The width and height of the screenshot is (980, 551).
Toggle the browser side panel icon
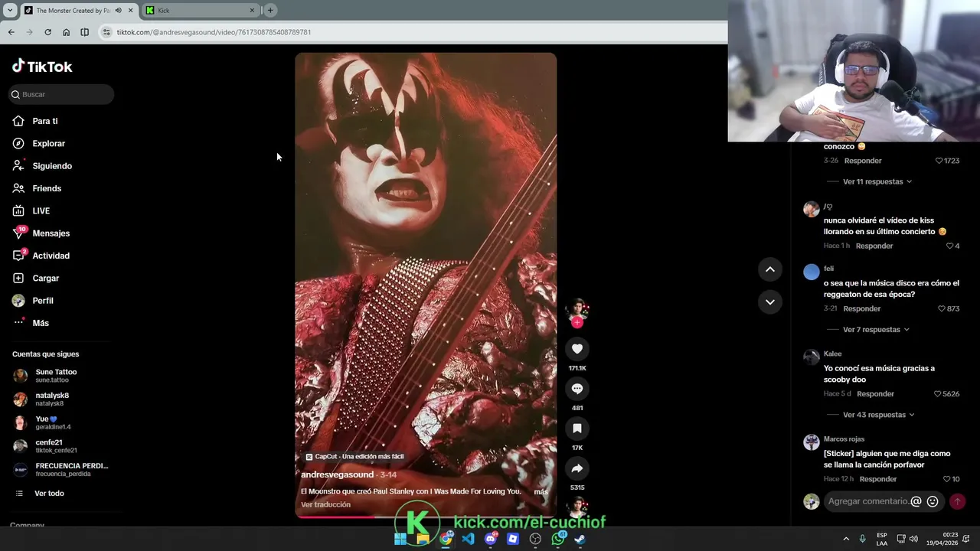(x=84, y=32)
